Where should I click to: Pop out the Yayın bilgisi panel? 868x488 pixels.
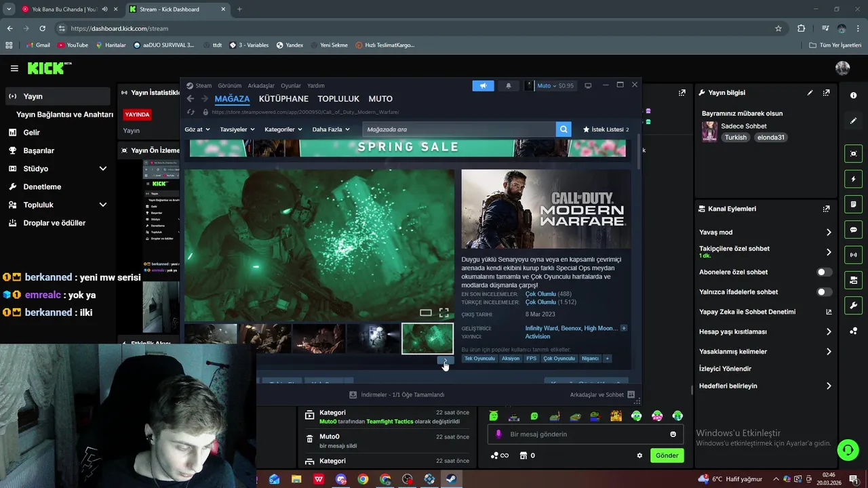(x=826, y=93)
